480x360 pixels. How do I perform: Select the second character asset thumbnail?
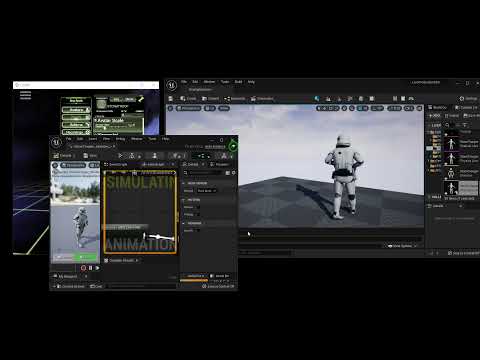click(x=451, y=159)
